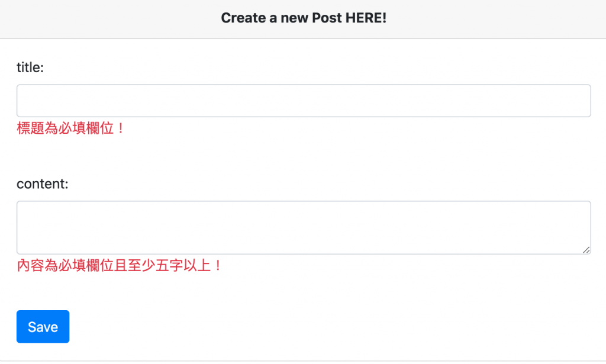The image size is (606, 364).
Task: Submit the post form with Save
Action: pyautogui.click(x=43, y=327)
